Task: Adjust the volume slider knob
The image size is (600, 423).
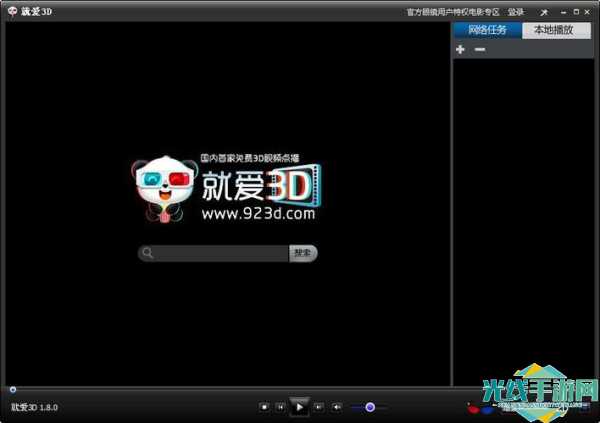Action: pos(370,407)
